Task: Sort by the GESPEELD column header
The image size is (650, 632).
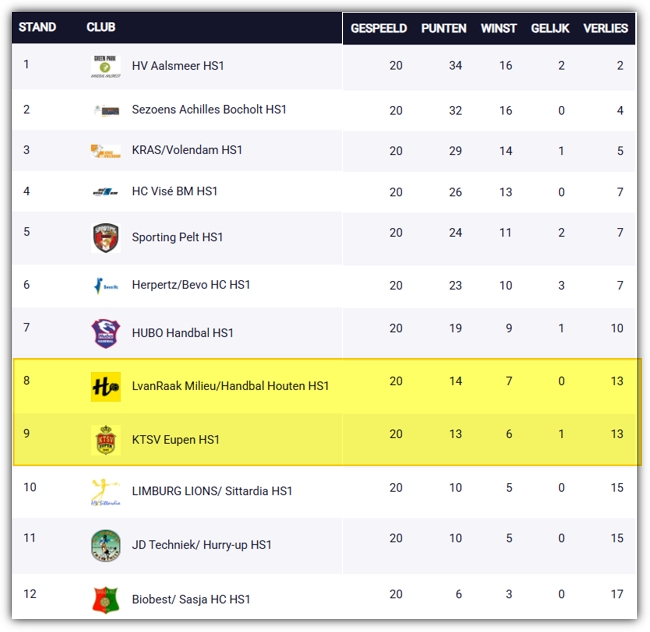Action: (378, 28)
